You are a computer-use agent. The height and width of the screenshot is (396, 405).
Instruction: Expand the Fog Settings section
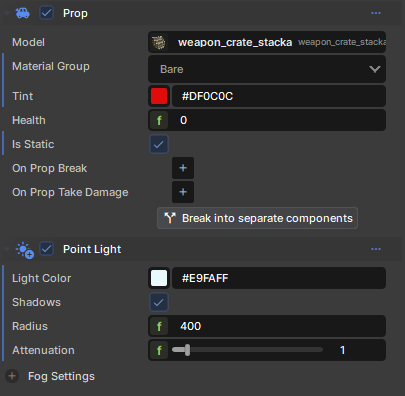(x=12, y=376)
